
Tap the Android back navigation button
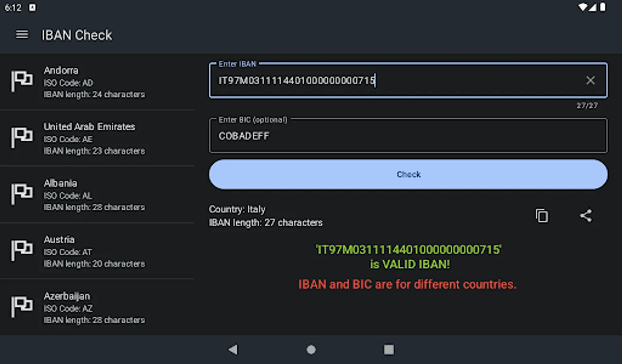(x=233, y=349)
